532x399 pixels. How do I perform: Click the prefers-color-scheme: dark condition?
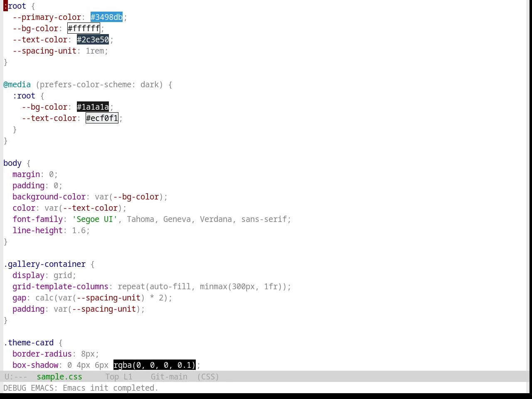coord(99,84)
